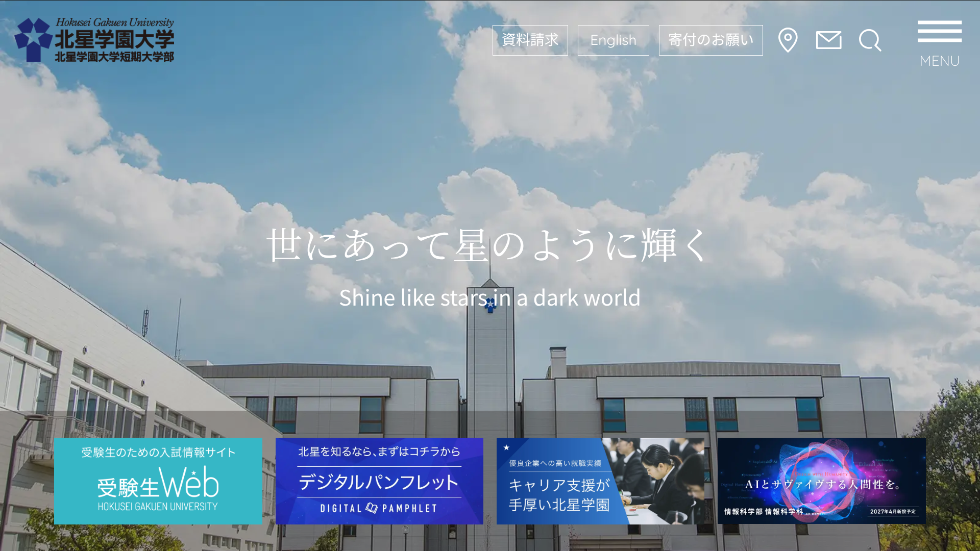Click the Shine like stars in a dark world text
This screenshot has height=551, width=980.
click(489, 297)
